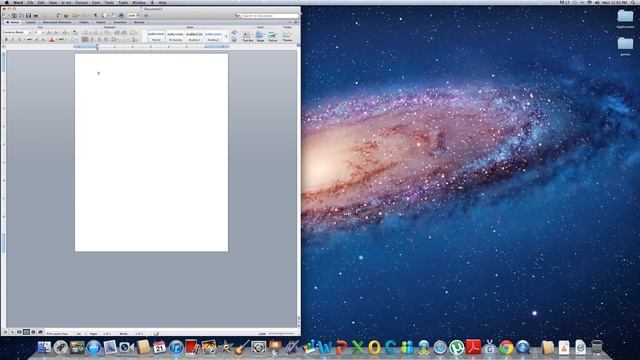Screen dimensions: 640x360
Task: Open Excel X icon in Dock
Action: click(358, 347)
